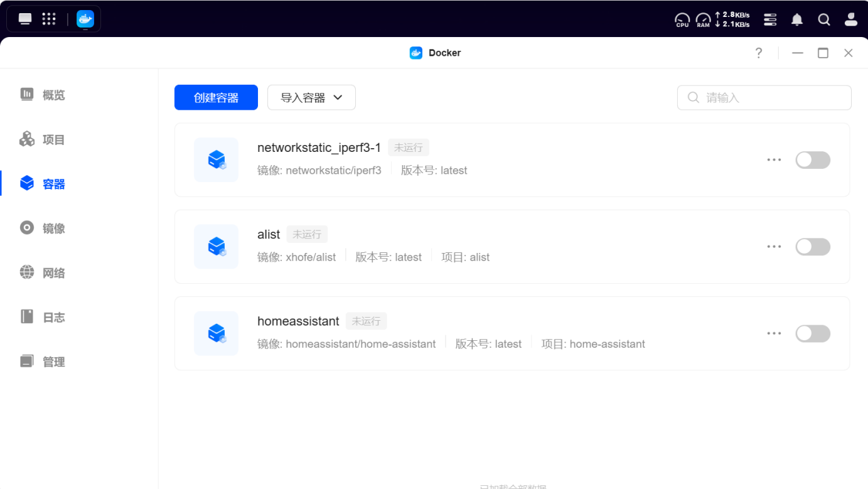The height and width of the screenshot is (489, 868).
Task: Select the homeassistant container name
Action: pyautogui.click(x=298, y=321)
